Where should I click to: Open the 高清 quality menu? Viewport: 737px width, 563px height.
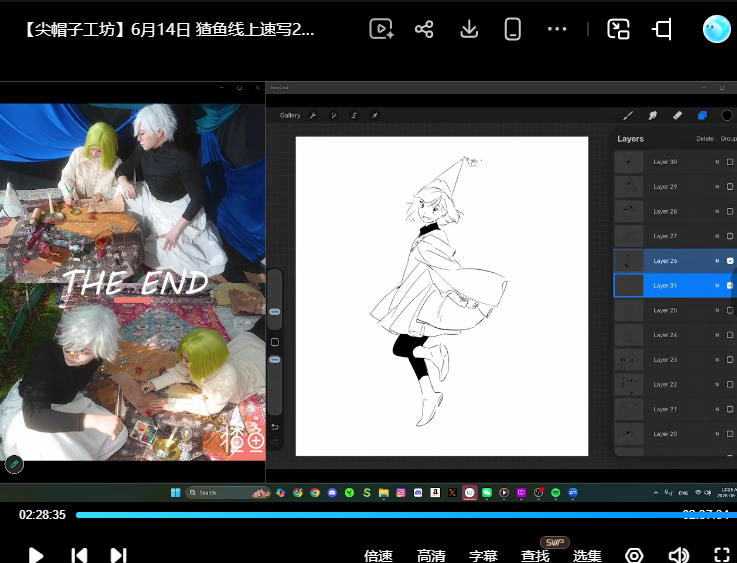coord(431,556)
